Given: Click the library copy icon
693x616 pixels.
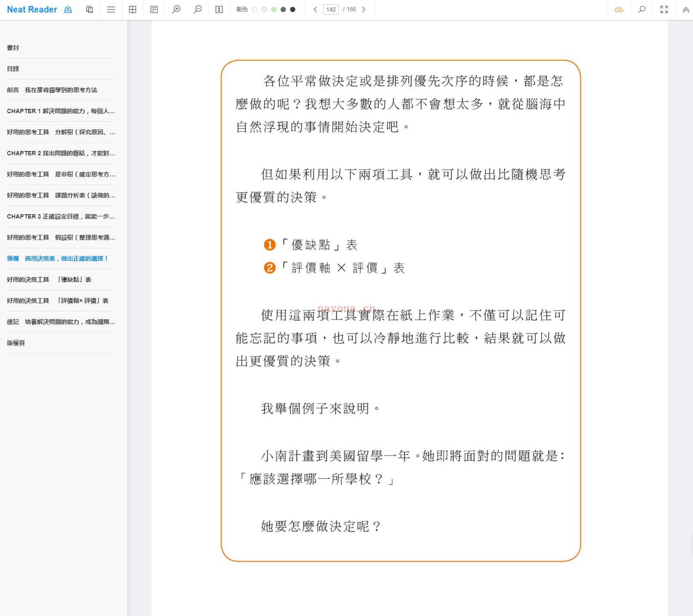Looking at the screenshot, I should click(x=90, y=9).
